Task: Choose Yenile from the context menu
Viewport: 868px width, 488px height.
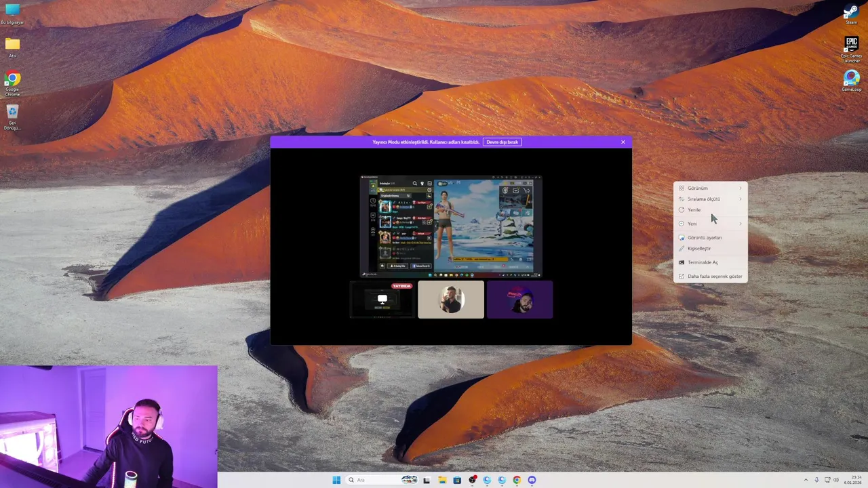Action: point(711,209)
